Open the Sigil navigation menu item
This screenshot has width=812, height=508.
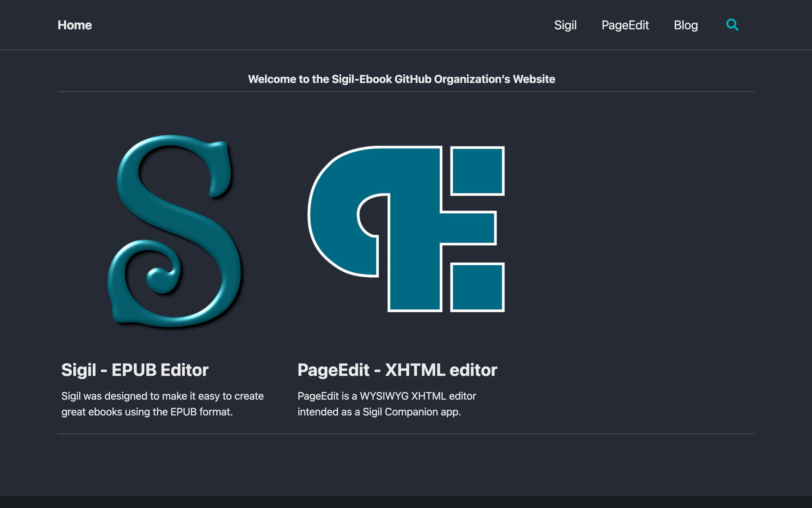565,25
